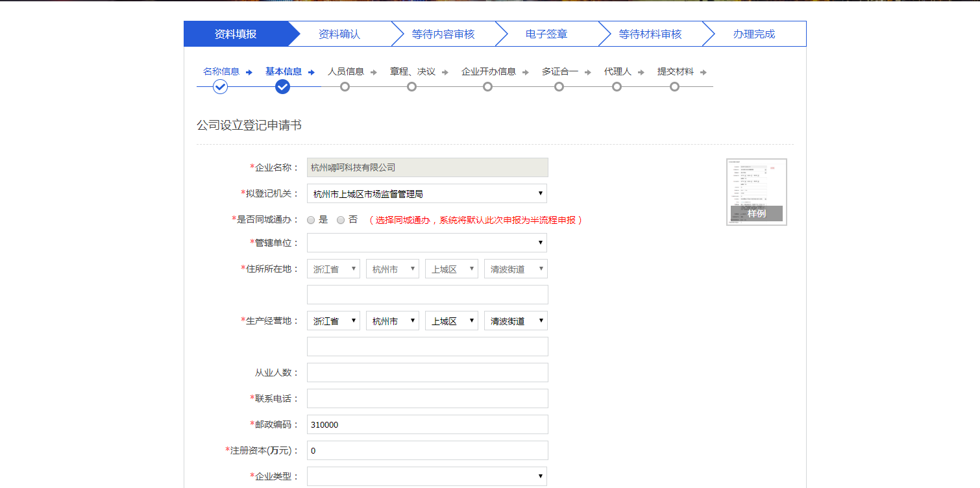
Task: Click the 多证合一 step circle marker
Action: (559, 87)
